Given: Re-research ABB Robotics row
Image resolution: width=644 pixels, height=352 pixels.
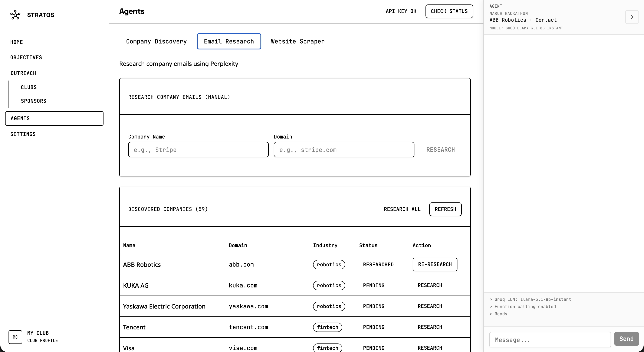Looking at the screenshot, I should click(x=434, y=264).
